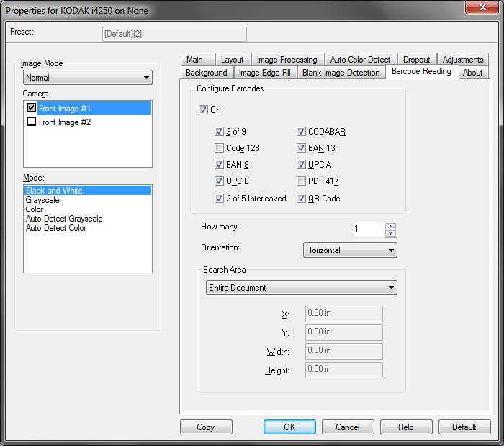
Task: Open the Image Processing tab
Action: (287, 60)
